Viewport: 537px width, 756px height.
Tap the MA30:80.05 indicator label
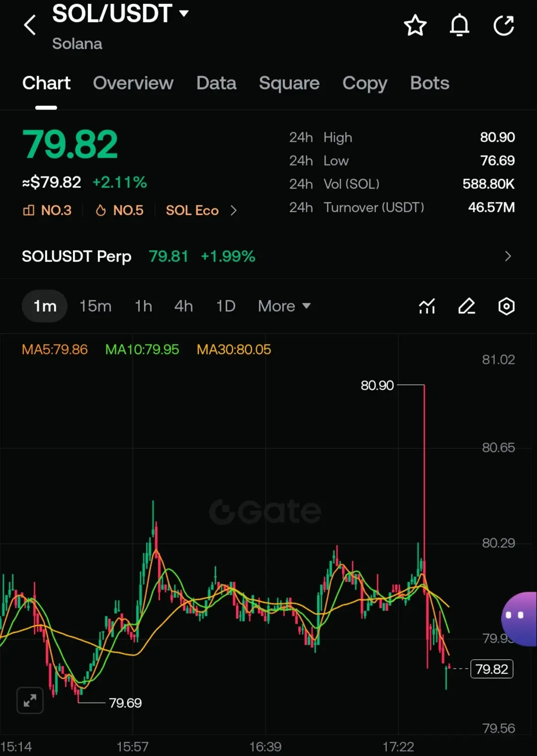point(234,349)
